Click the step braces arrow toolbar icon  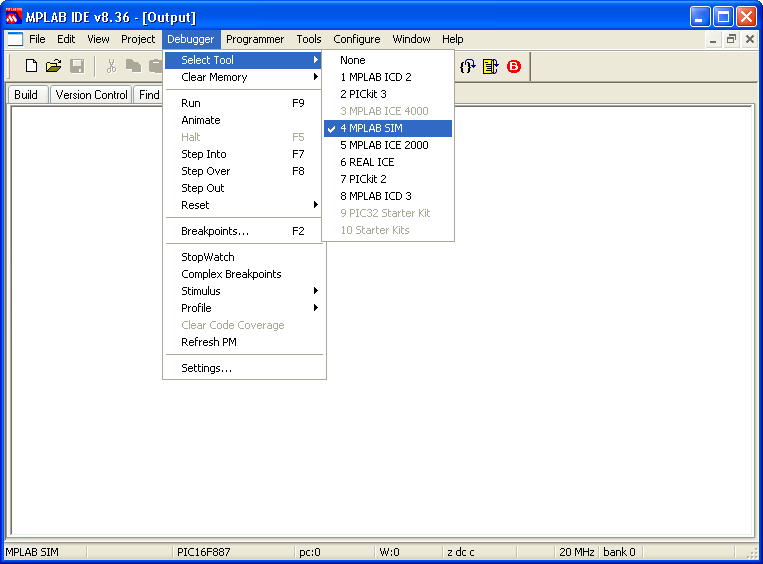click(x=468, y=66)
